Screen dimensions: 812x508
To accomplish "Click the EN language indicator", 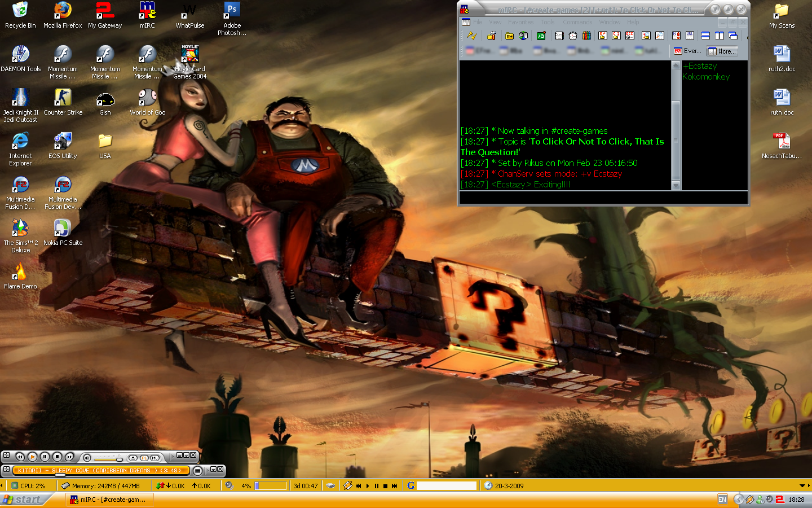I will 722,500.
